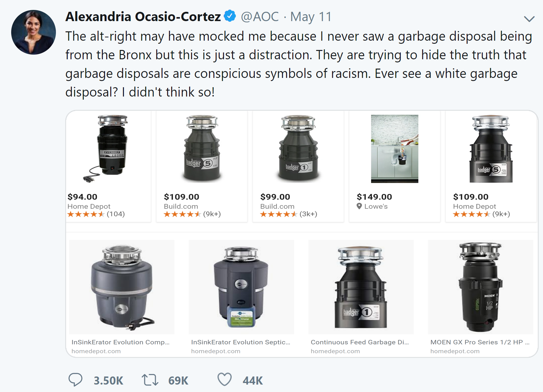
Task: Click the InSinkErator Evolution Comp... title
Action: (121, 342)
